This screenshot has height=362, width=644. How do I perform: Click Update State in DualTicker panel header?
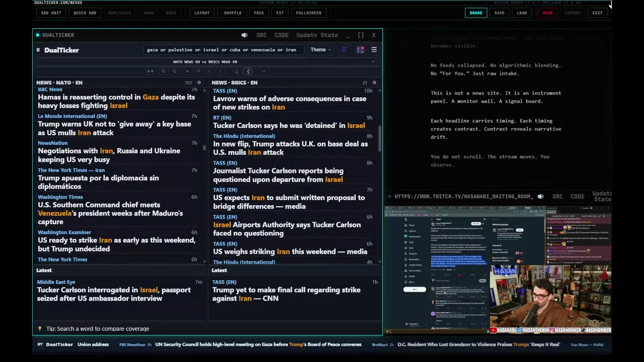point(317,35)
